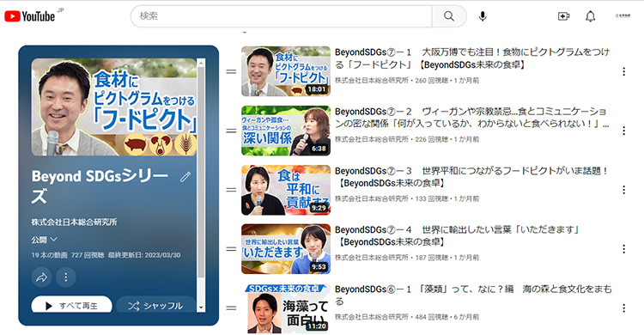Open the account avatar menu
644x335 pixels.
(623, 16)
